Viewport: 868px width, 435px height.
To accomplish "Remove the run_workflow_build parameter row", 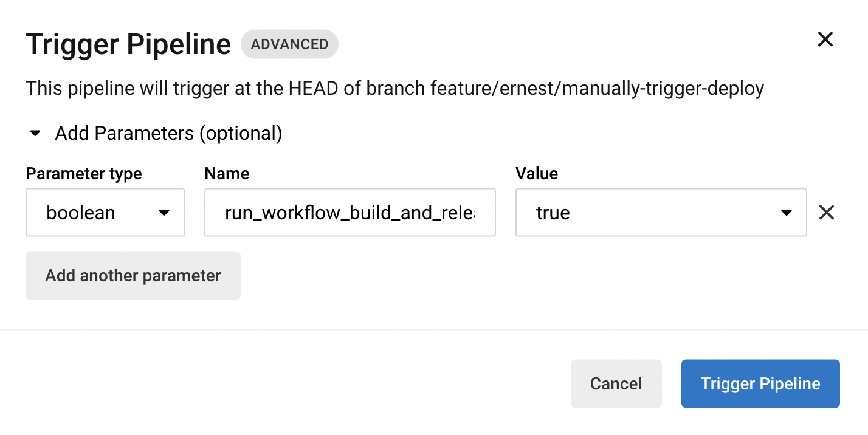I will (x=826, y=212).
